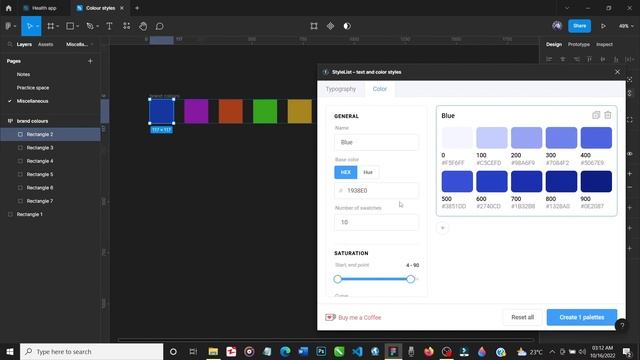Viewport: 640px width, 360px height.
Task: Switch to the Inspect tab
Action: 604,44
